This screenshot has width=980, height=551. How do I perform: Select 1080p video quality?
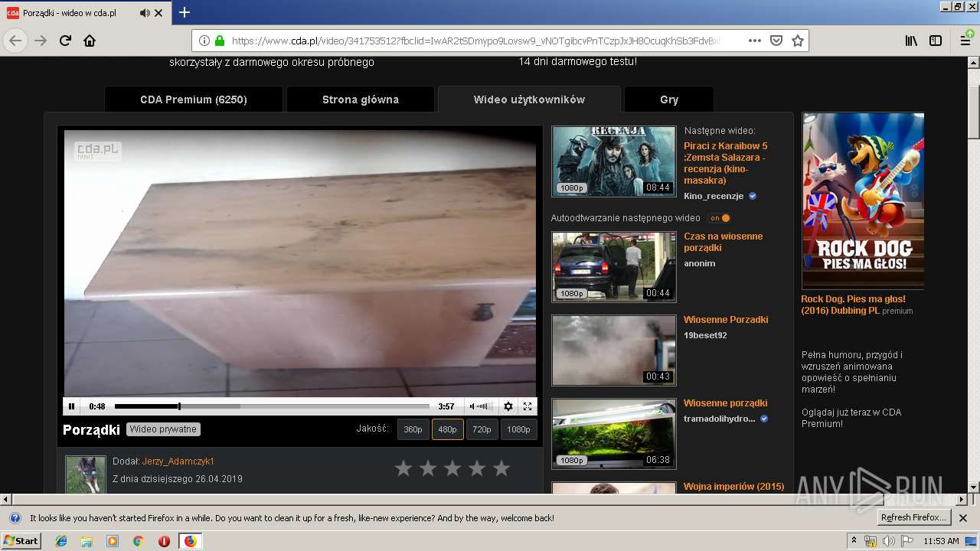(x=518, y=429)
